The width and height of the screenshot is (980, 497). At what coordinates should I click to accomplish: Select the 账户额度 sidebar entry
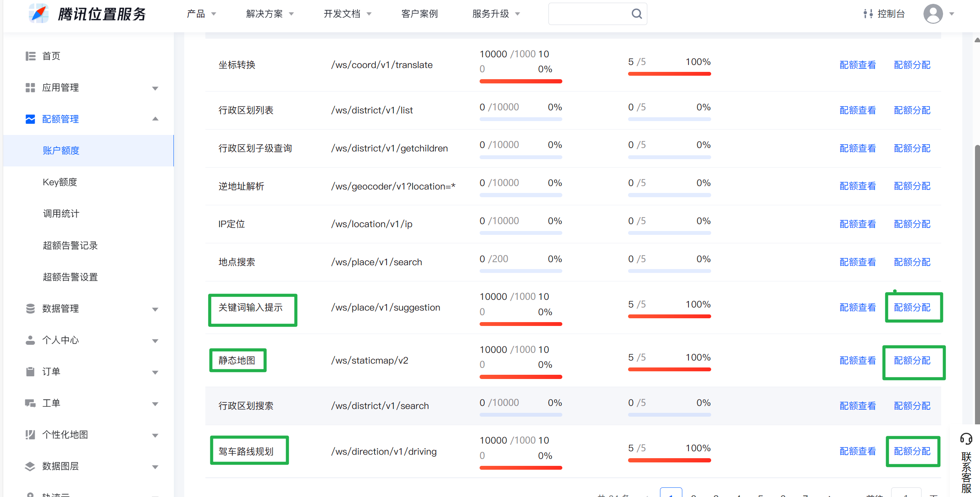point(61,150)
